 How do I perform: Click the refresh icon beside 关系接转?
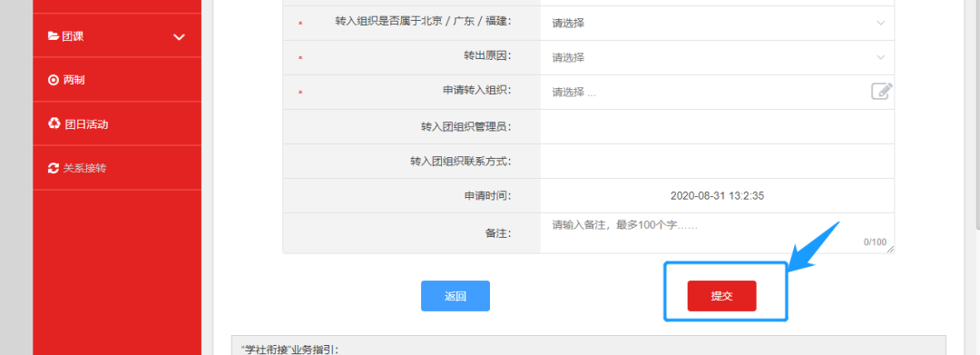pos(54,168)
